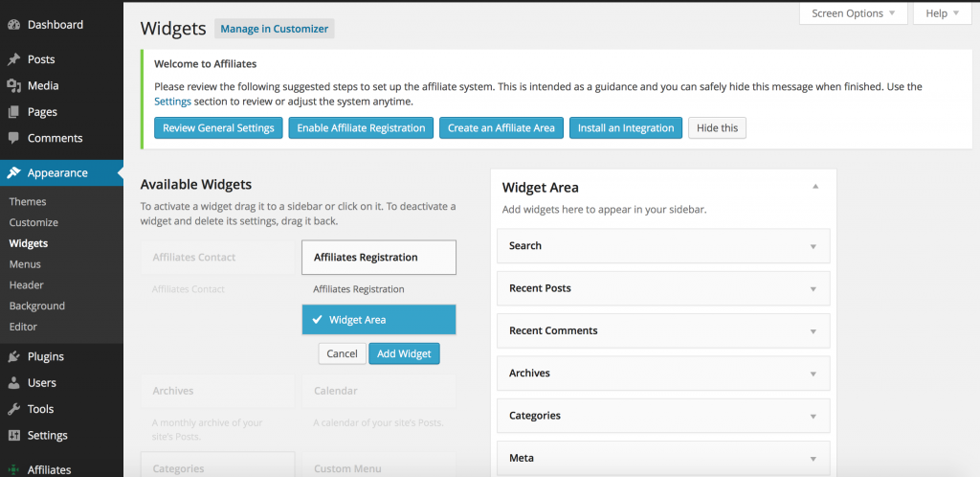Click Manage in Customizer button

(275, 29)
